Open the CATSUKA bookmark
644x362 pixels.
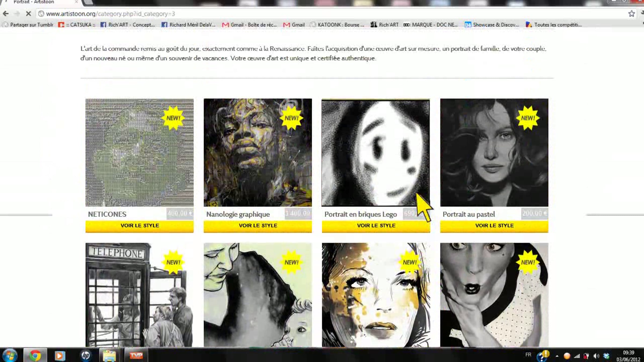77,25
